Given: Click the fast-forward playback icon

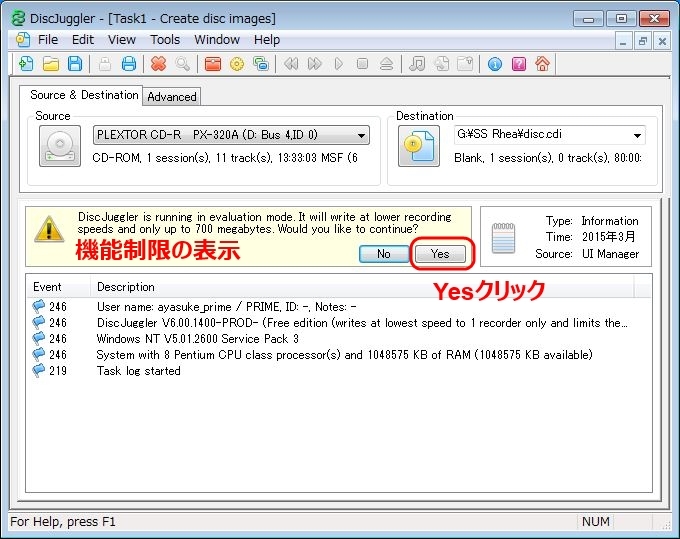Looking at the screenshot, I should (x=315, y=64).
